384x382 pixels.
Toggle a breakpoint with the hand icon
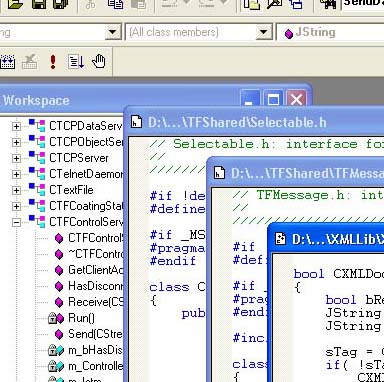point(99,61)
